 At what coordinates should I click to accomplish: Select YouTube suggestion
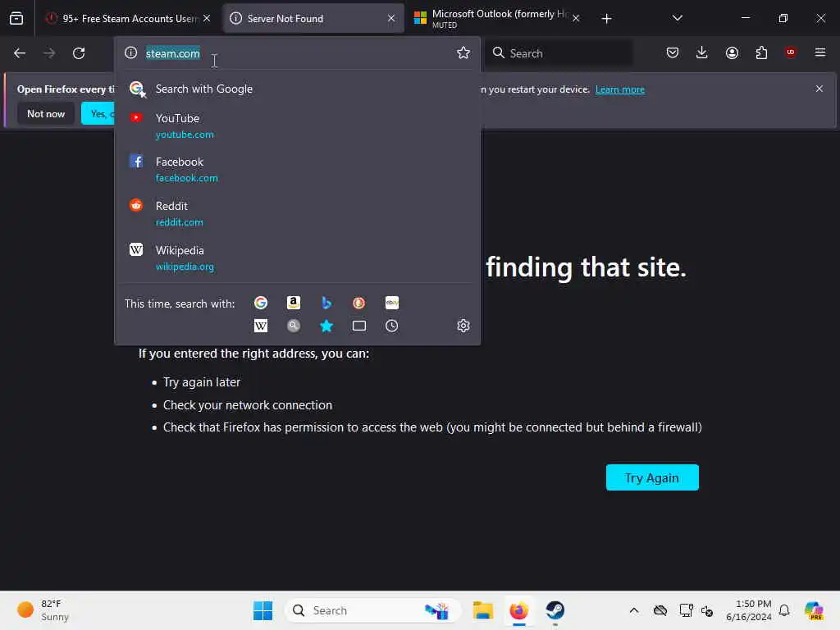point(297,126)
